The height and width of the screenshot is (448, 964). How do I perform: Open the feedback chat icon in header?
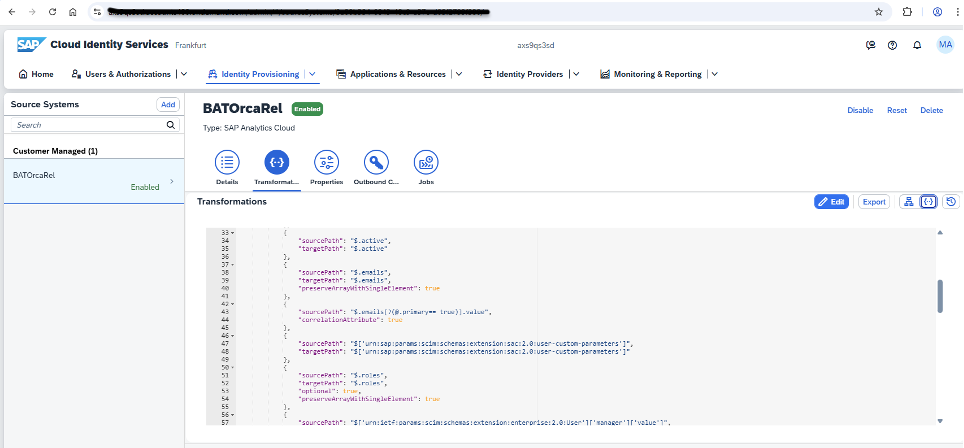pyautogui.click(x=871, y=45)
